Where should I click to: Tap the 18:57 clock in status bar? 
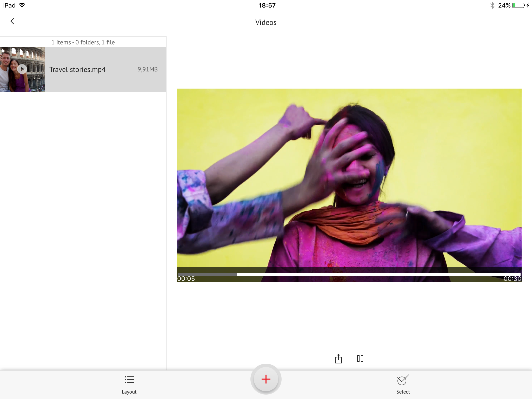coord(267,5)
